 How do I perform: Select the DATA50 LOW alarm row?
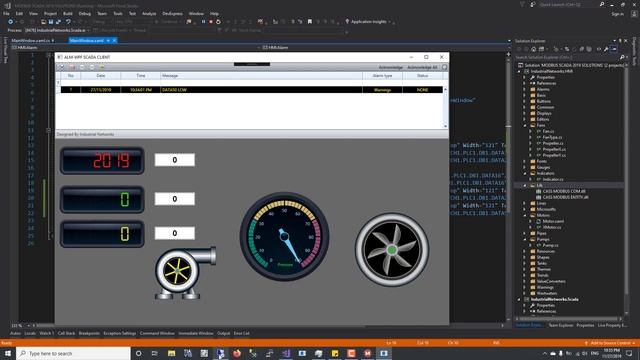(x=251, y=90)
